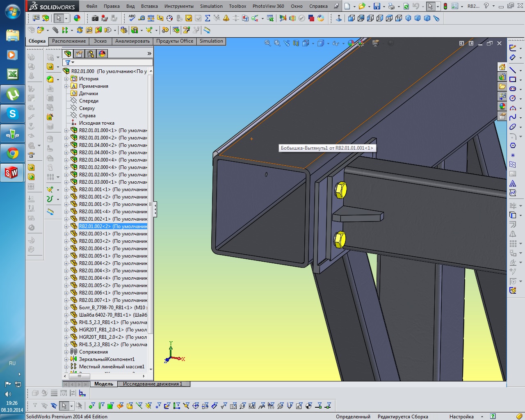Open Chrome from the taskbar
The height and width of the screenshot is (420, 525).
[12, 153]
